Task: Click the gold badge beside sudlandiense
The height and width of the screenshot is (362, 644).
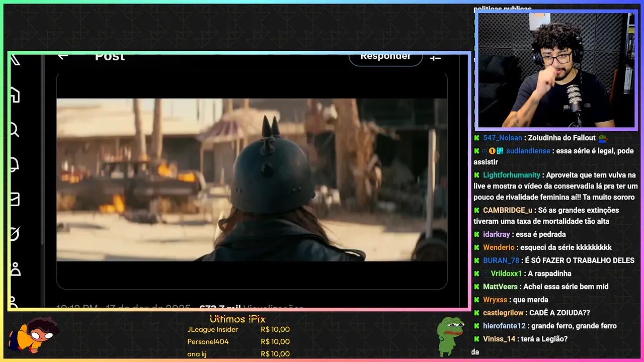Action: (492, 151)
